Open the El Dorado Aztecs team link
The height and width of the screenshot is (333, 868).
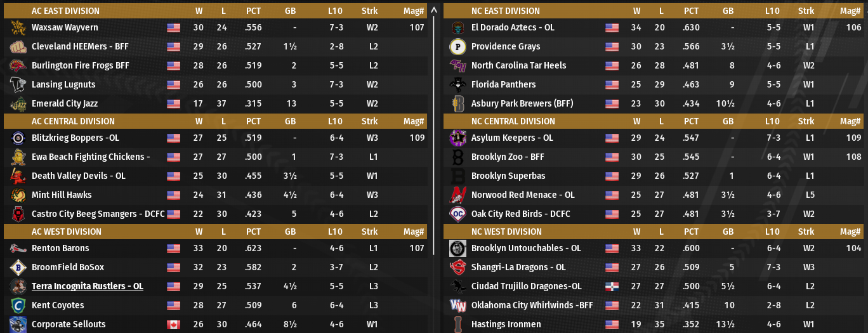click(x=513, y=28)
